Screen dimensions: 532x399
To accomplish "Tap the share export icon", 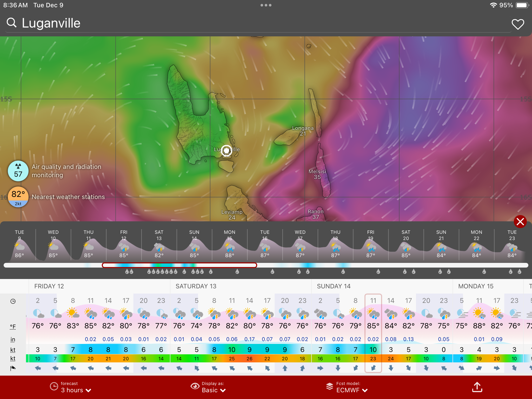I will point(477,387).
